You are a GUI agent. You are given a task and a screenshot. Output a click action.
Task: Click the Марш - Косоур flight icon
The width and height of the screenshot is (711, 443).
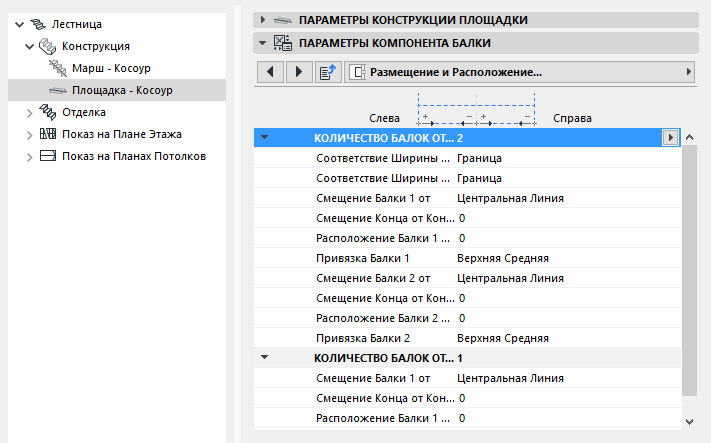pos(58,68)
